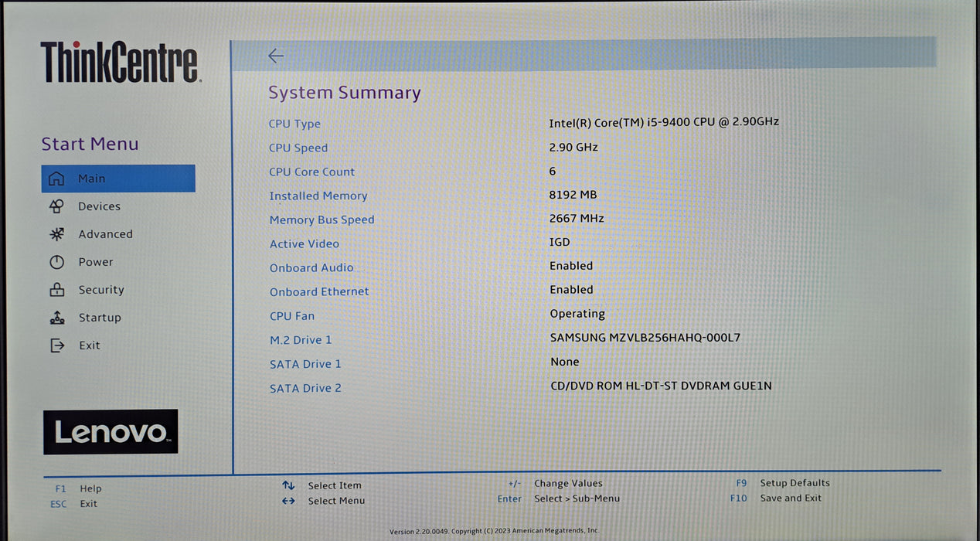The image size is (980, 541).
Task: Click the 2.90 GHz speed value
Action: pos(573,147)
